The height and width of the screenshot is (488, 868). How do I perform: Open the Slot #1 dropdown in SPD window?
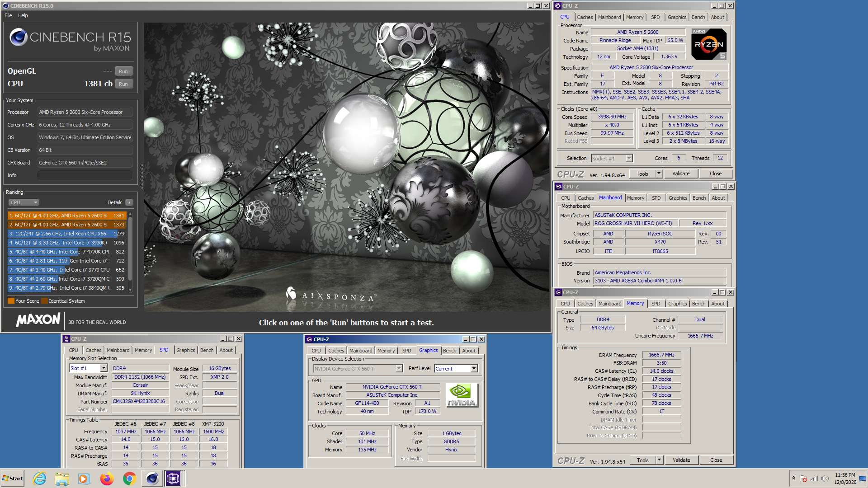[x=104, y=368]
